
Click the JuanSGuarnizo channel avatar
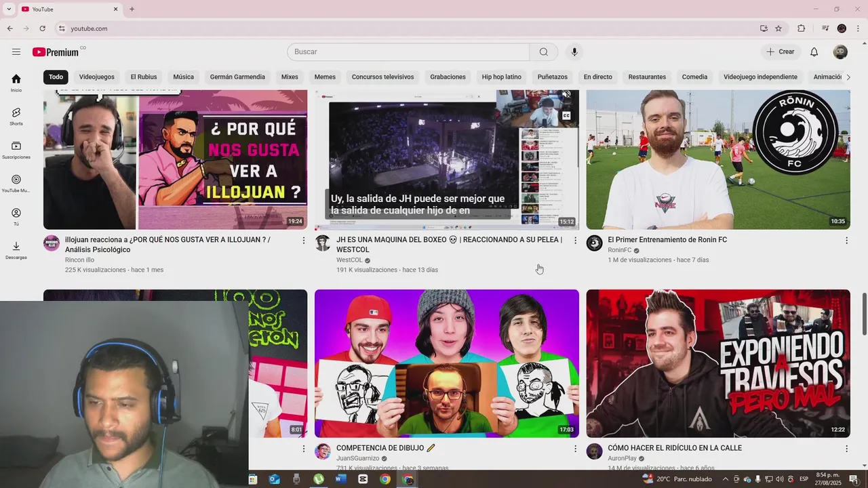click(323, 451)
